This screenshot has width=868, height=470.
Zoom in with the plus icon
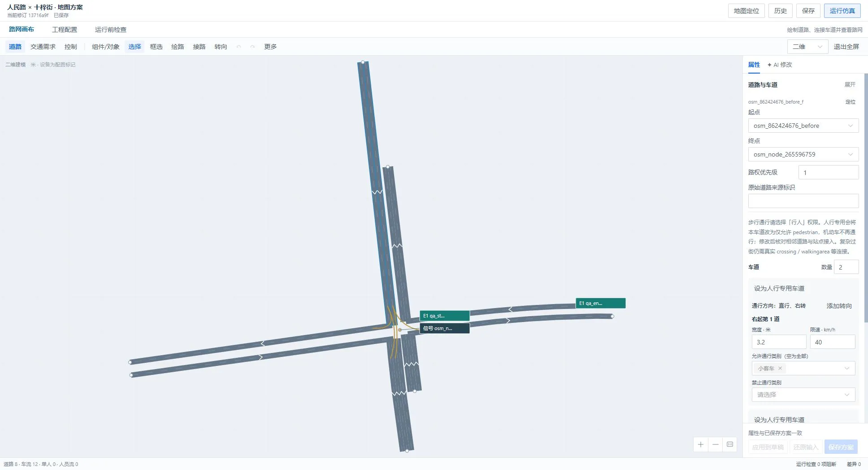point(701,444)
